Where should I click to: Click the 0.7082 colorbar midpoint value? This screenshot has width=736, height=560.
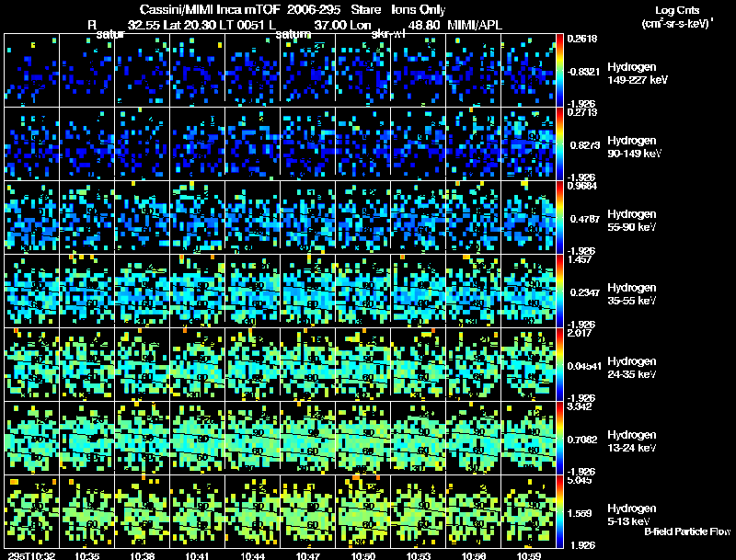click(582, 440)
